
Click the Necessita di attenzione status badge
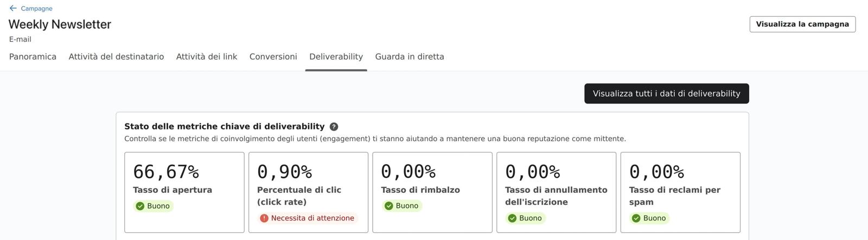pyautogui.click(x=307, y=218)
